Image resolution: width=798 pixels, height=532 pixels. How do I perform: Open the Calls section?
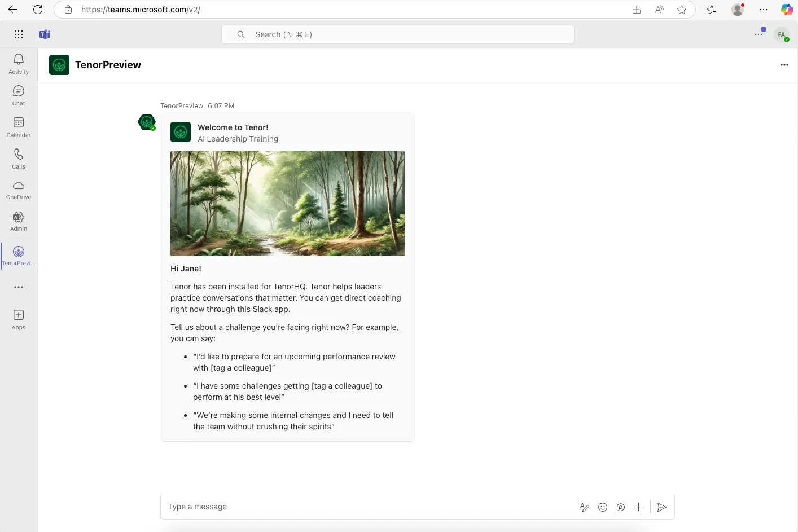point(19,159)
